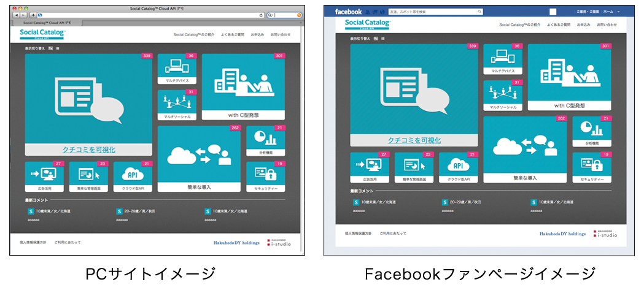This screenshot has height=293, width=644.
Task: Open the クチコミを可視化 tile on the PC site
Action: pyautogui.click(x=88, y=104)
